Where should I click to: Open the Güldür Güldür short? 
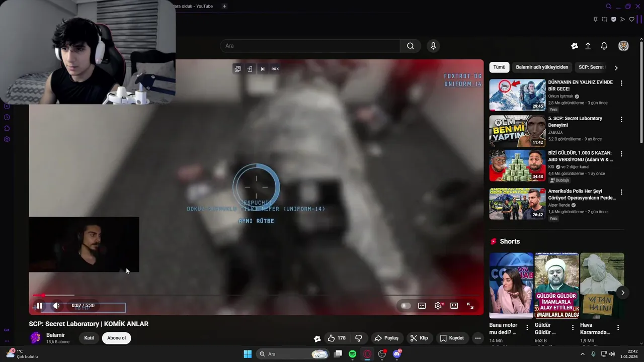556,286
